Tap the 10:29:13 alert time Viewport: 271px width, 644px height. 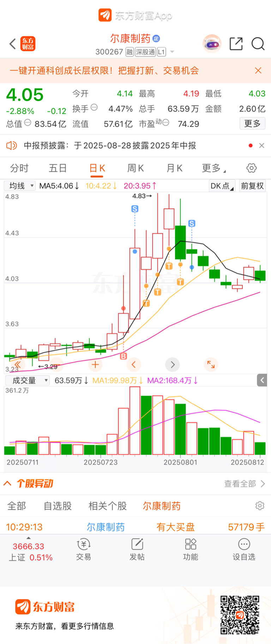(x=24, y=527)
